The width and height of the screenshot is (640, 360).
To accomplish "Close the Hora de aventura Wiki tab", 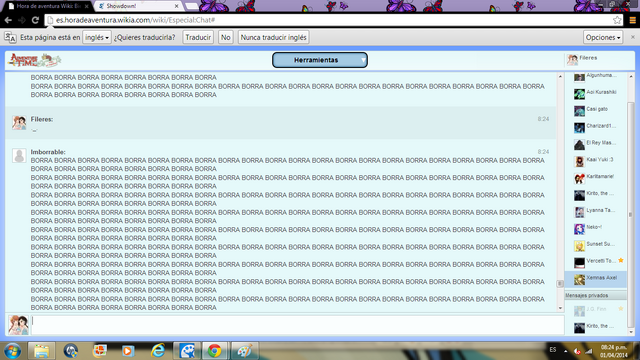I will pyautogui.click(x=87, y=6).
